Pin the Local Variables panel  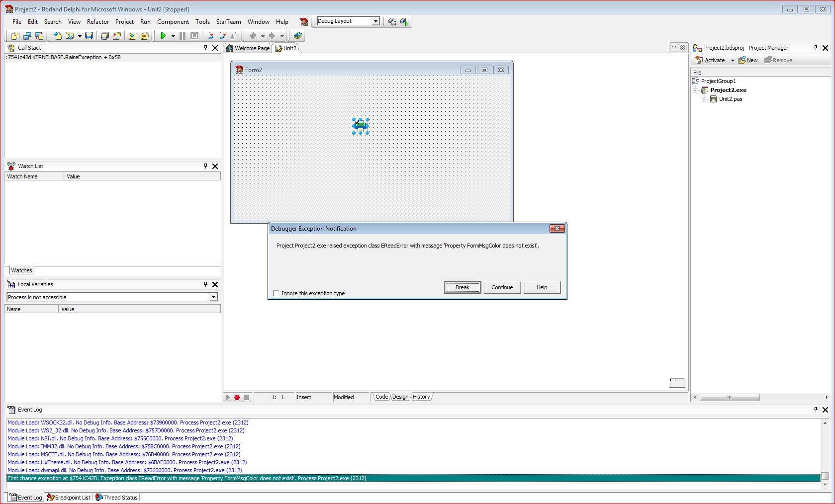coord(205,284)
